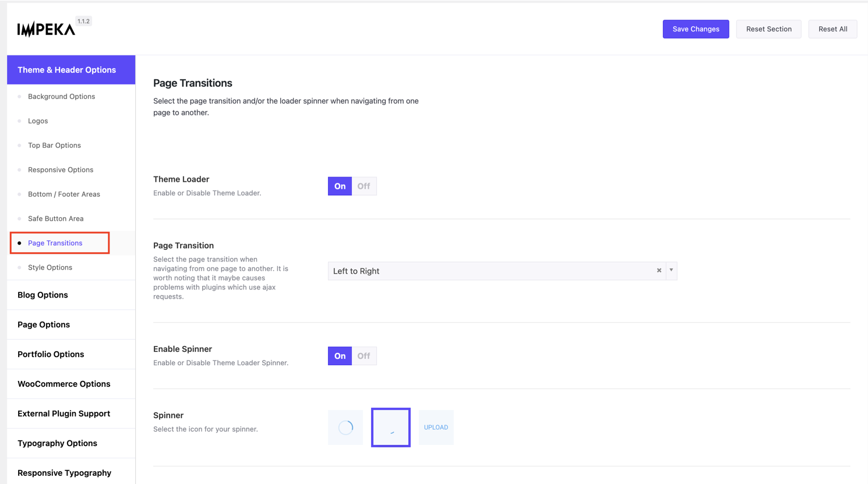868x484 pixels.
Task: Click Save Changes button
Action: click(696, 29)
